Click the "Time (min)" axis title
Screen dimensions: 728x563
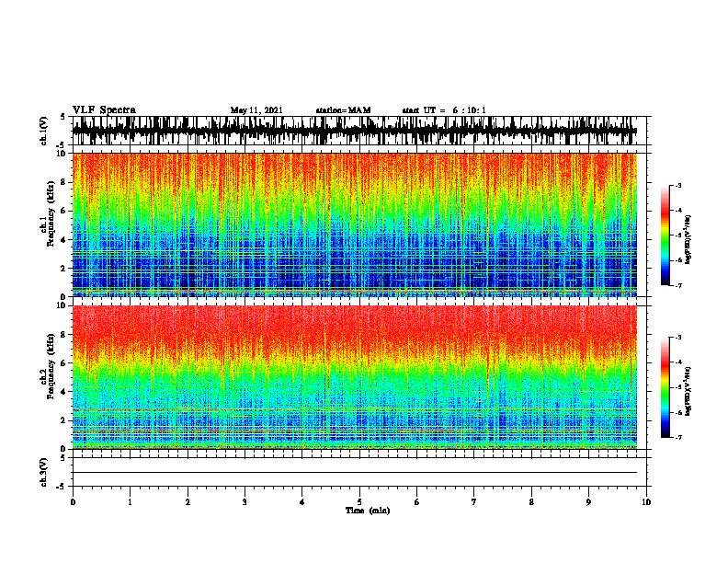368,511
